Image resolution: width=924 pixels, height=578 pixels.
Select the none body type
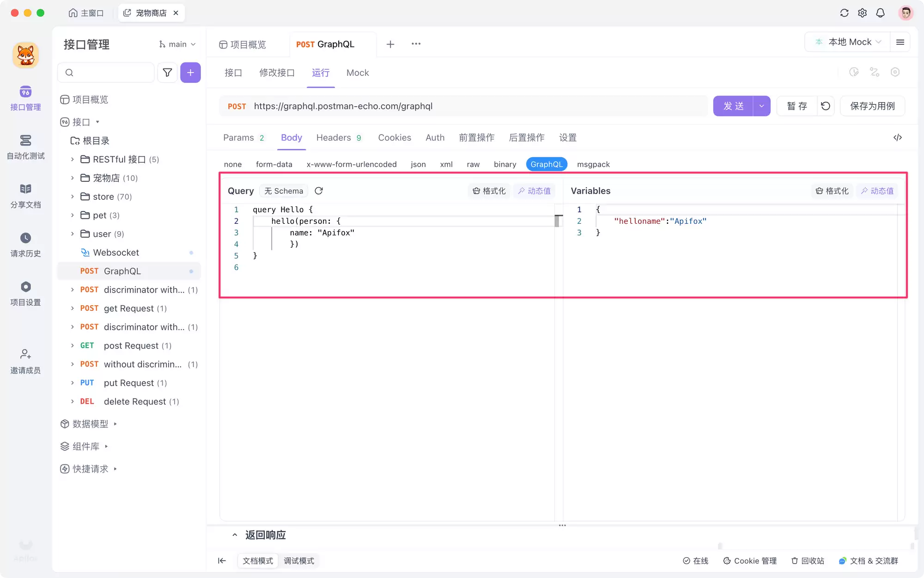click(x=233, y=164)
